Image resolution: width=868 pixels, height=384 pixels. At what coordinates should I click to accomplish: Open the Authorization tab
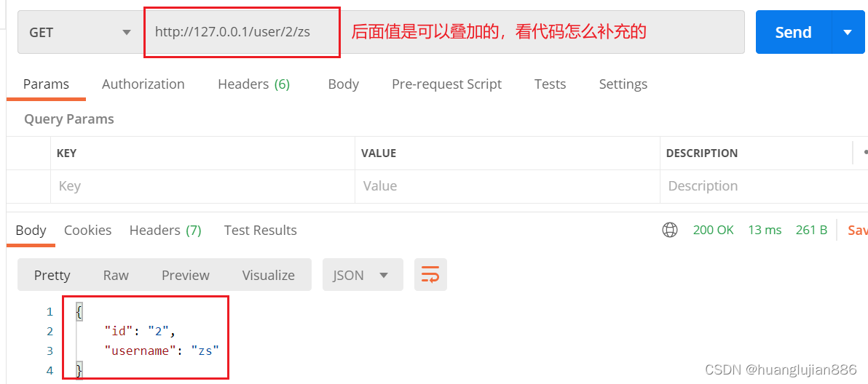(143, 84)
